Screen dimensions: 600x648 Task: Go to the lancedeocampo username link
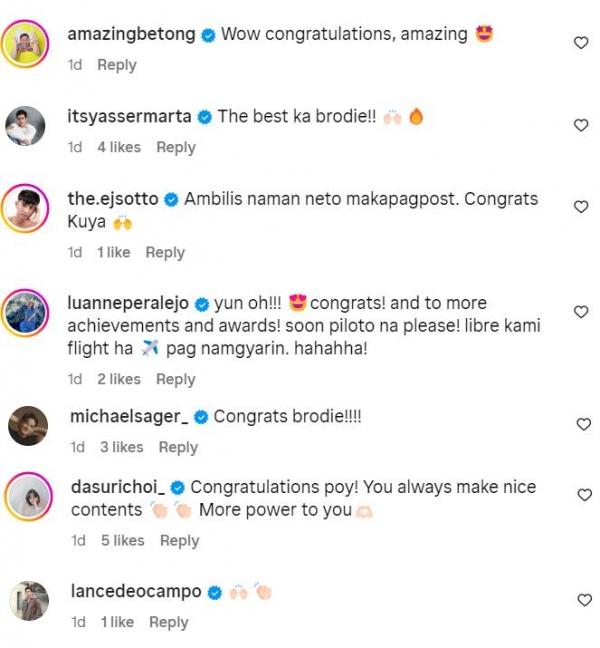tap(136, 592)
